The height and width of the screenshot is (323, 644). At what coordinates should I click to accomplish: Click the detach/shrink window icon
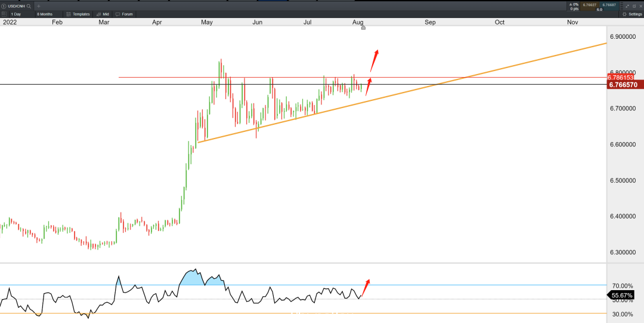pyautogui.click(x=627, y=6)
